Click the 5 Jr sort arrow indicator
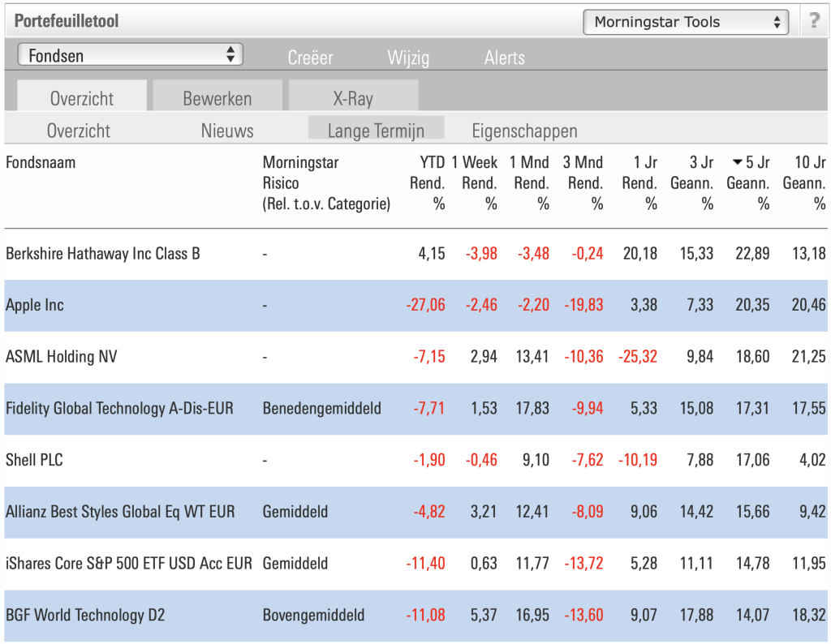The width and height of the screenshot is (831, 644). 737,162
